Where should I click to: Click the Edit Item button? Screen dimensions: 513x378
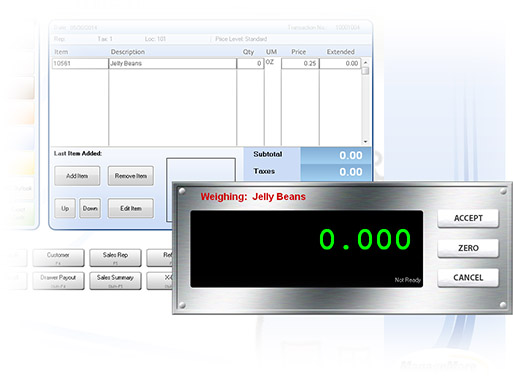tap(131, 208)
